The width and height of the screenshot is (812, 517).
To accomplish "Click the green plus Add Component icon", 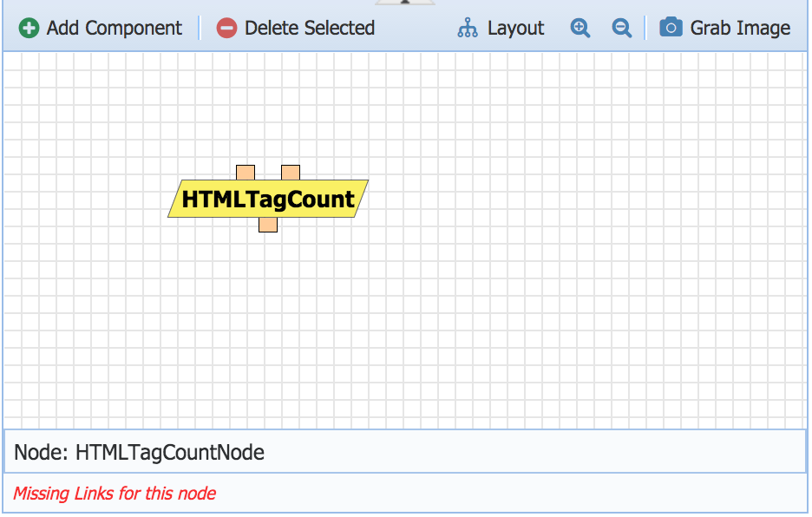I will (x=29, y=28).
